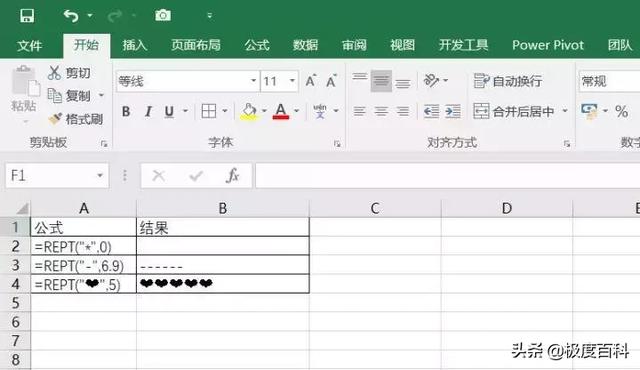Open Customize Quick Access Toolbar menu
This screenshot has height=370, width=640.
(209, 16)
